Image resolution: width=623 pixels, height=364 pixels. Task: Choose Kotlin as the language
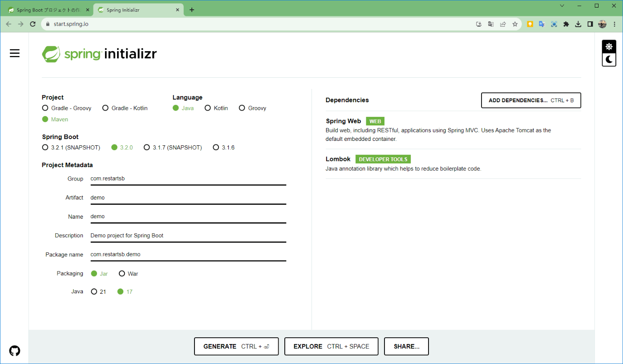point(216,108)
